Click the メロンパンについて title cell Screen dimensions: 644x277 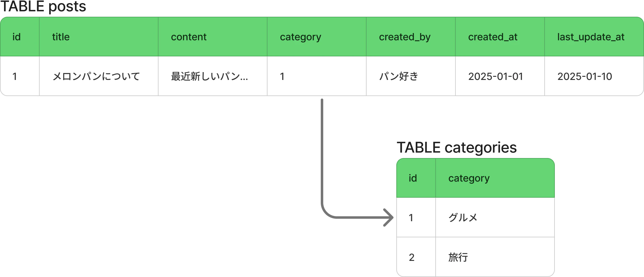click(x=99, y=76)
